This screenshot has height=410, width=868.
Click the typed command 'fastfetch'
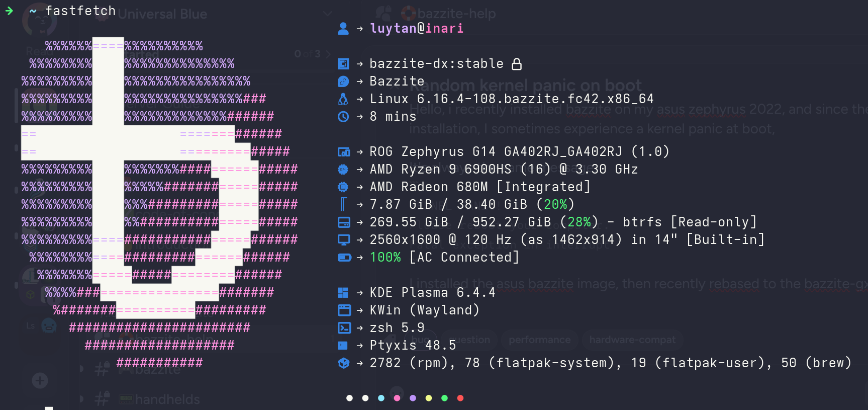(80, 11)
